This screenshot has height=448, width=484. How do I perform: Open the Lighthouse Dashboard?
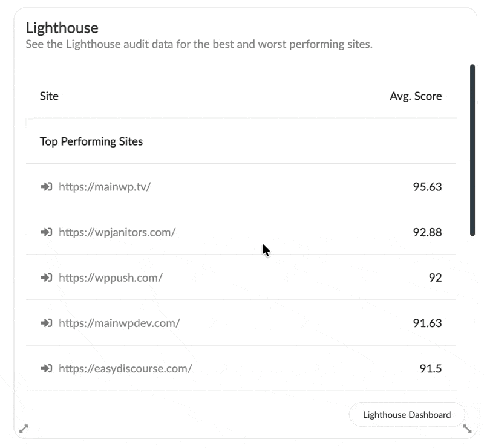click(407, 415)
